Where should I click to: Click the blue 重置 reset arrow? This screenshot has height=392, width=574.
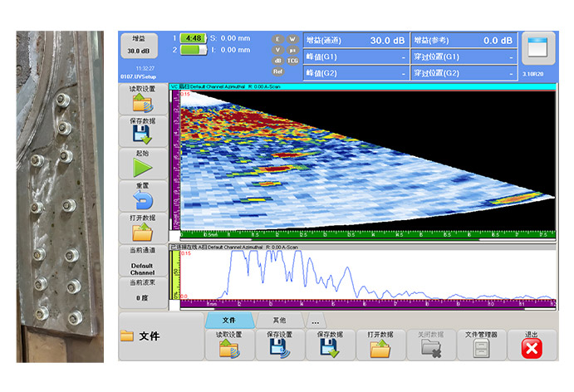(143, 199)
